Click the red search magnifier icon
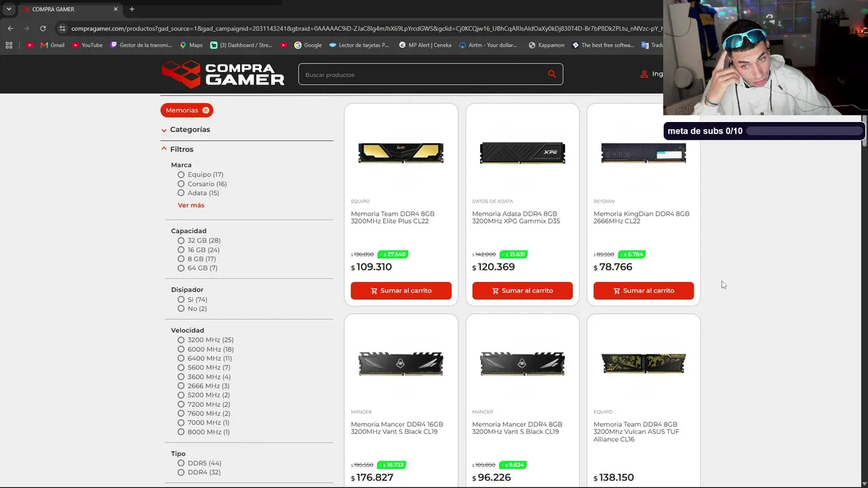Image resolution: width=868 pixels, height=488 pixels. 552,75
